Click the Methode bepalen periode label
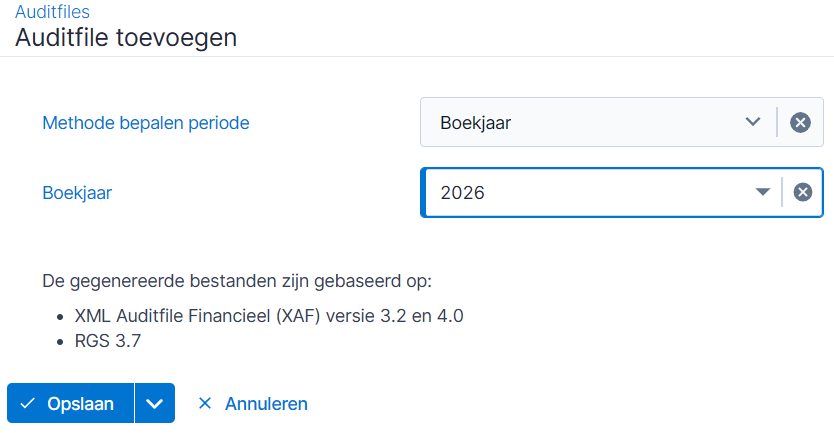Screen dimensions: 834x433 coord(146,123)
